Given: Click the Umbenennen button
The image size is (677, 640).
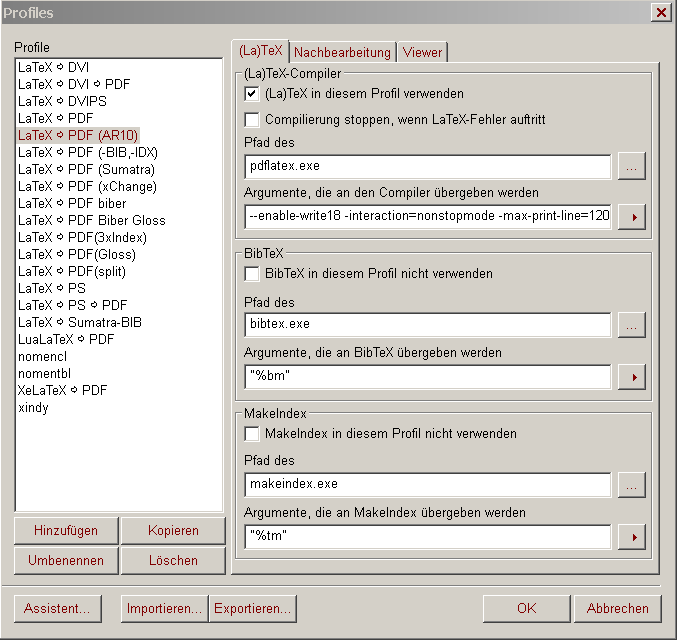Looking at the screenshot, I should pos(66,561).
